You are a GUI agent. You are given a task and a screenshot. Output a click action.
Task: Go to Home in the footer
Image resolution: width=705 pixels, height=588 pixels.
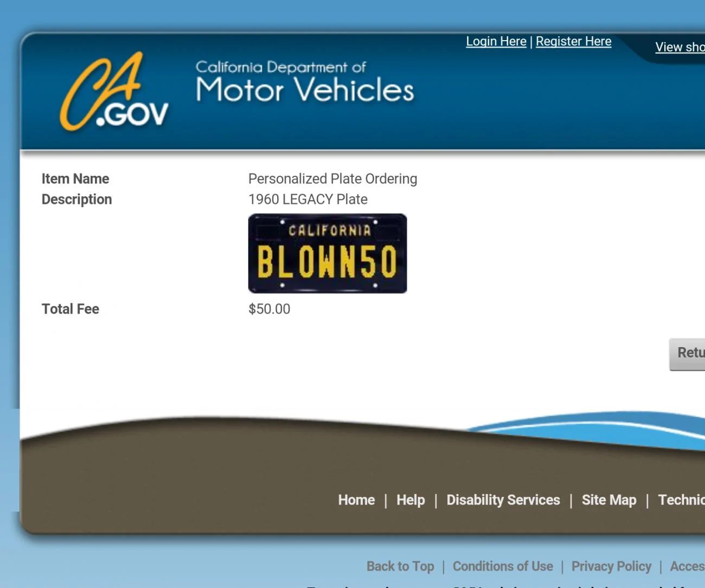(356, 500)
